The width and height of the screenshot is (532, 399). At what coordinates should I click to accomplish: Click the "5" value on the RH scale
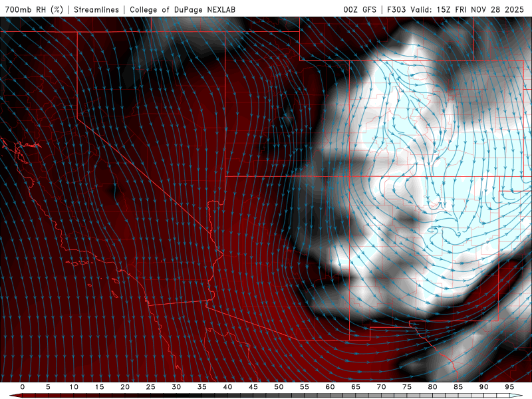click(48, 387)
